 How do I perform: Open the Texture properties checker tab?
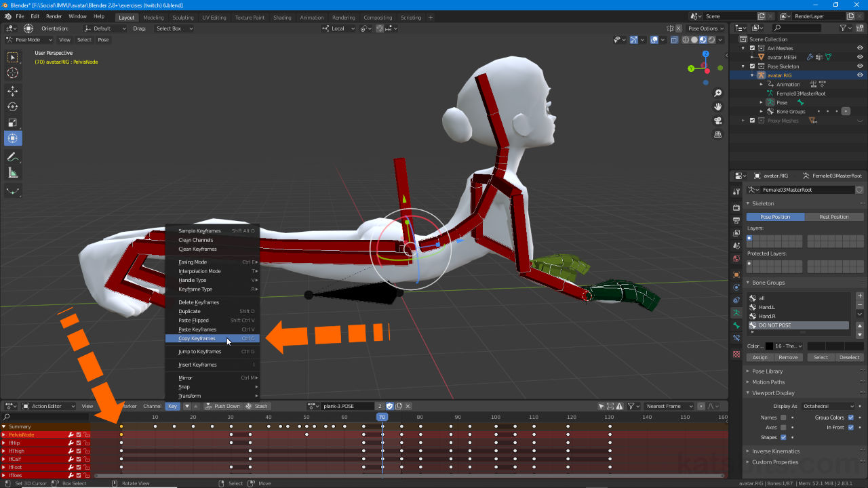736,354
